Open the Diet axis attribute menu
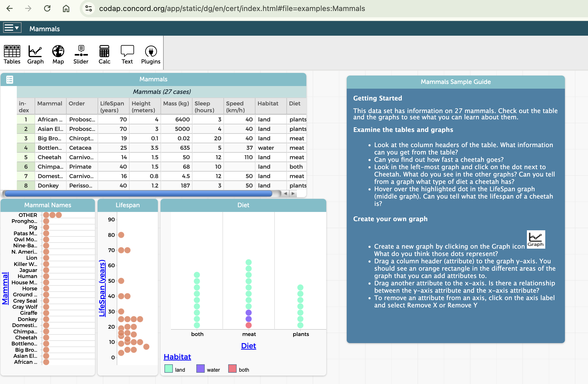Viewport: 588px width, 384px height. pyautogui.click(x=248, y=346)
